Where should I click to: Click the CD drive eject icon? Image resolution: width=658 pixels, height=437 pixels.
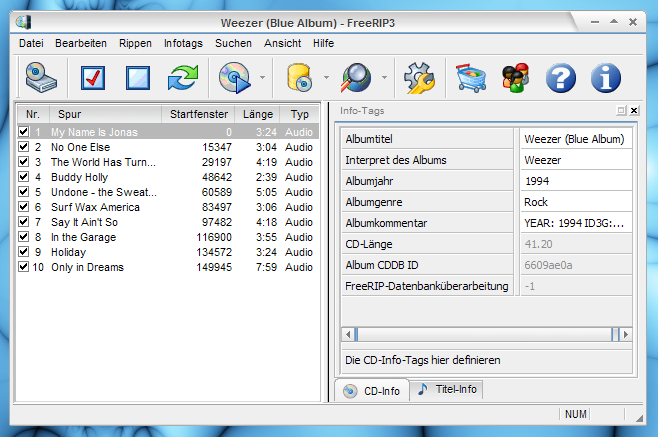point(41,78)
